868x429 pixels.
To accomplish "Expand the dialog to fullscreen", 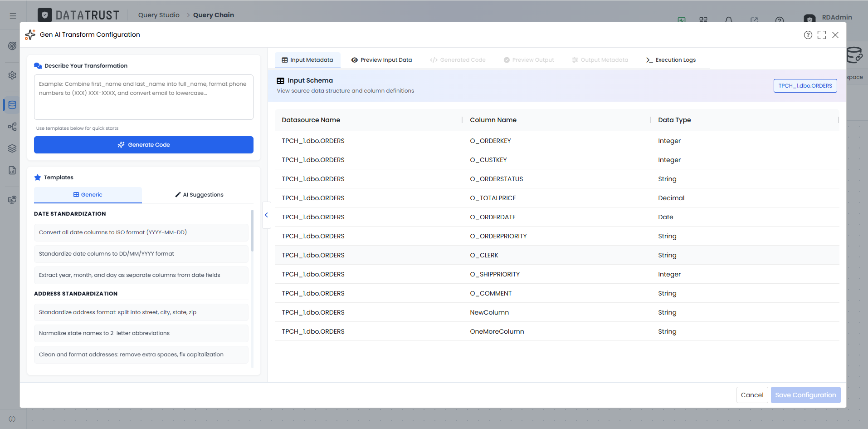I will (822, 35).
